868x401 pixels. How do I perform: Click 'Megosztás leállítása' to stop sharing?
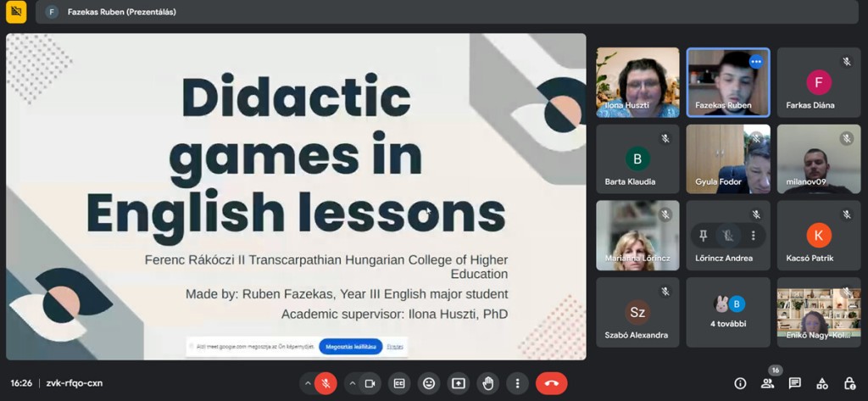coord(350,347)
